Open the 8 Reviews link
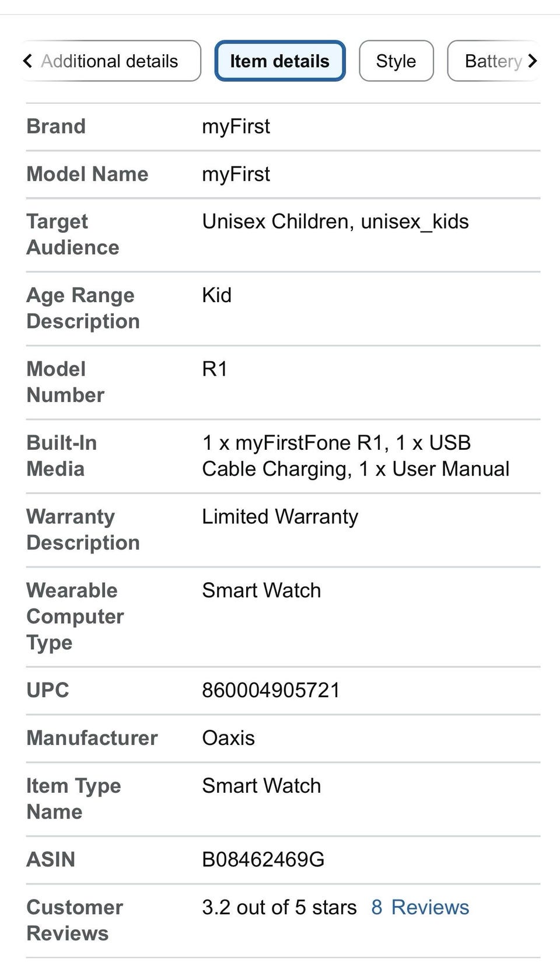The width and height of the screenshot is (560, 969). [x=420, y=907]
